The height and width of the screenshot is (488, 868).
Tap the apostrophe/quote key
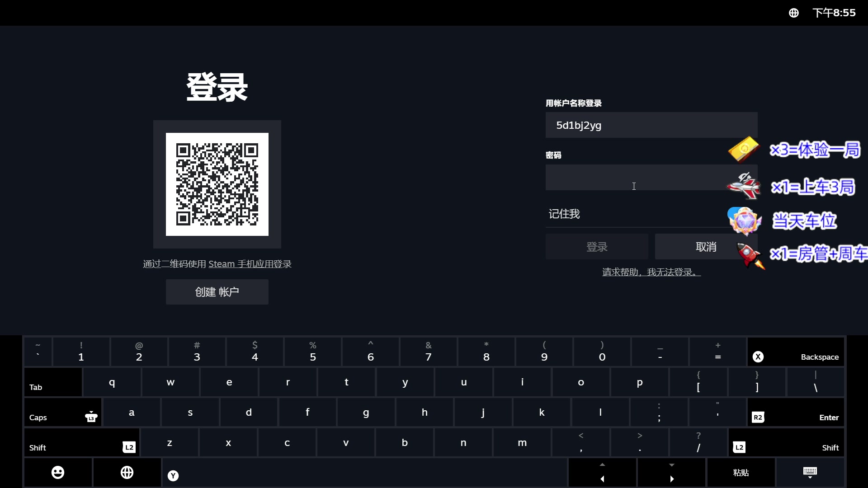[x=717, y=412]
